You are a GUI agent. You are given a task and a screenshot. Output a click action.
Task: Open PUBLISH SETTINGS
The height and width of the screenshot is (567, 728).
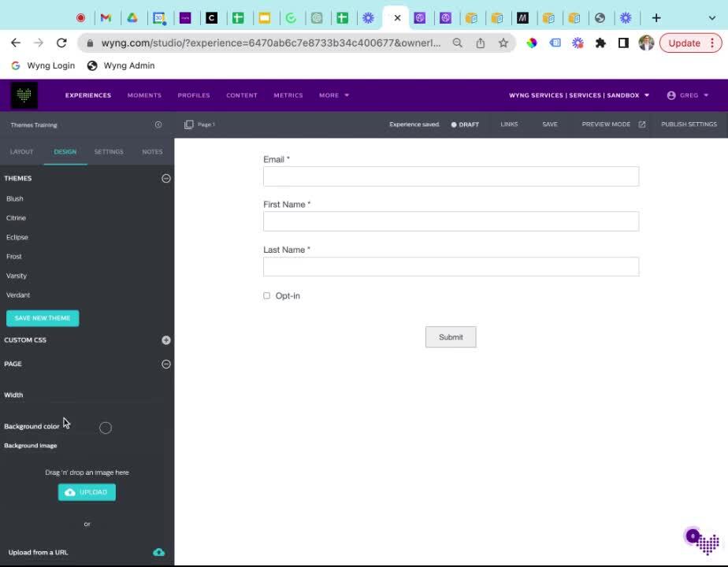pos(689,124)
